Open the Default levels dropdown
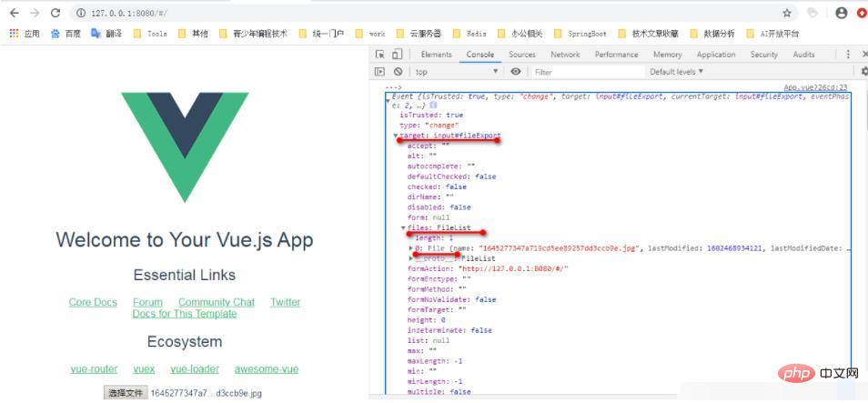Screen dimensions: 868x403 click(x=676, y=71)
